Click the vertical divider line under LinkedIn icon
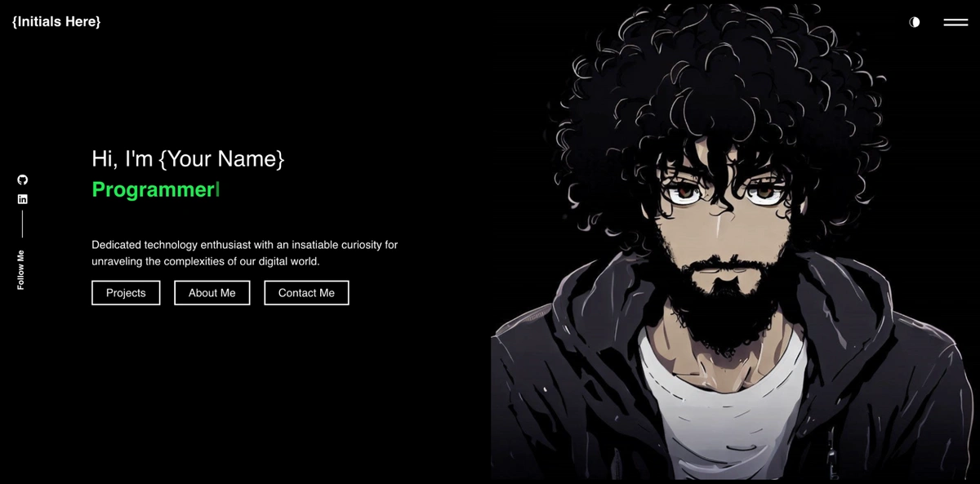 coord(22,224)
